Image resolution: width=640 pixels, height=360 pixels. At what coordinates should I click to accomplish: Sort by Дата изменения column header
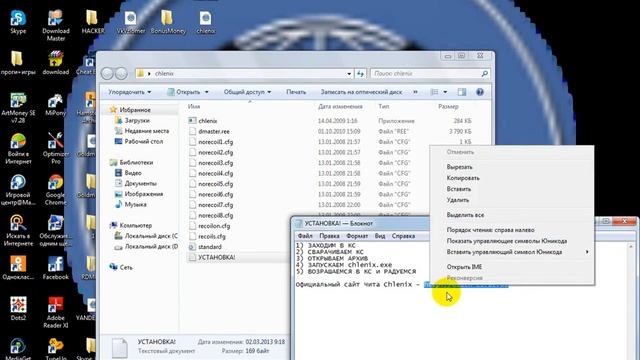click(340, 106)
